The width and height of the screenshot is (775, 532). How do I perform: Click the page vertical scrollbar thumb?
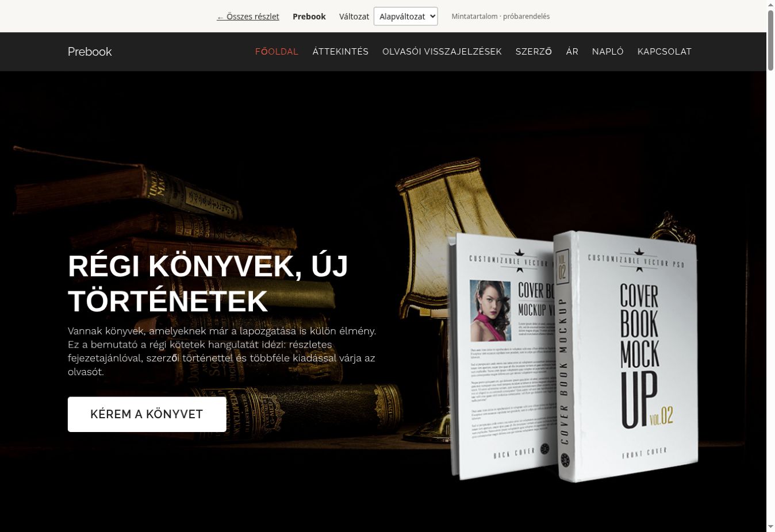point(770,40)
